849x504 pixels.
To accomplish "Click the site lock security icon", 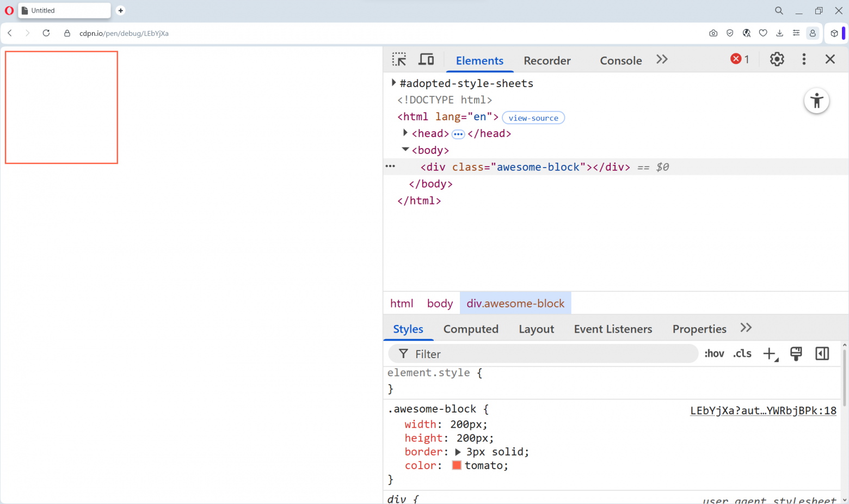I will point(67,33).
